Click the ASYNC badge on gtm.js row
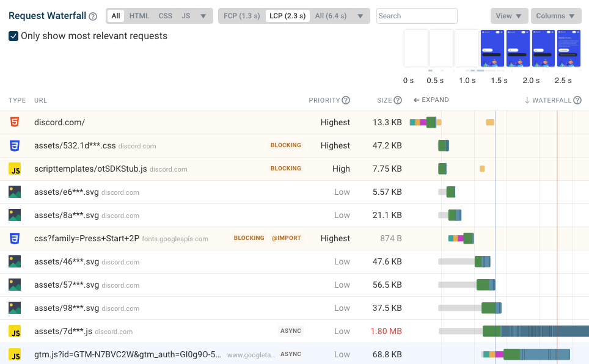589x364 pixels. 291,354
